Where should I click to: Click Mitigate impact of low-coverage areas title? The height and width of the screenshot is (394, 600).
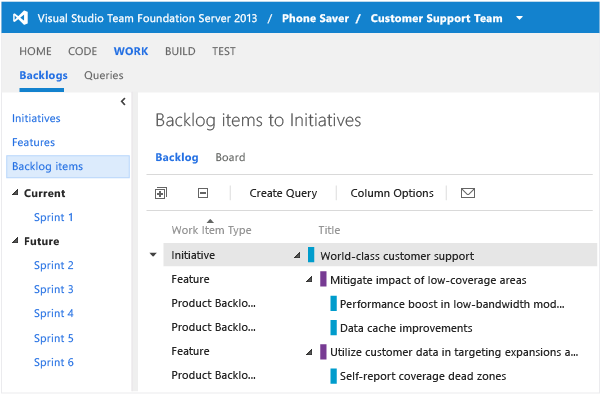point(428,280)
